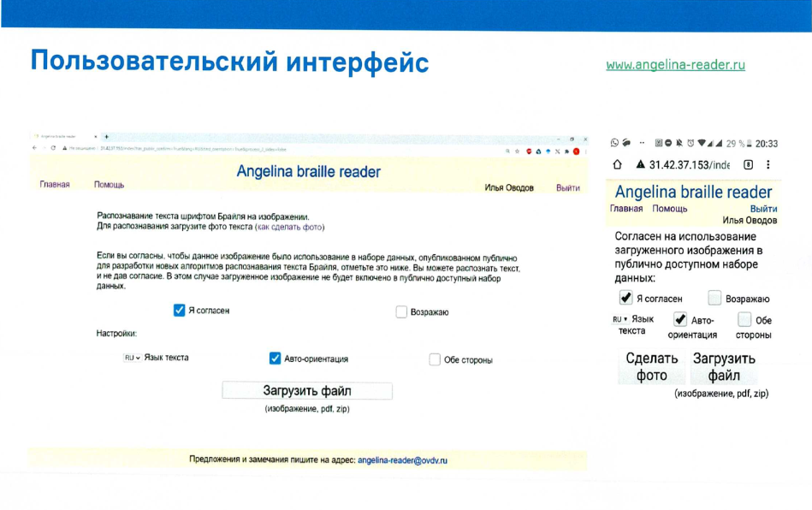812x510 pixels.
Task: Tap the WhatsApp notification icon in status bar
Action: click(x=613, y=143)
